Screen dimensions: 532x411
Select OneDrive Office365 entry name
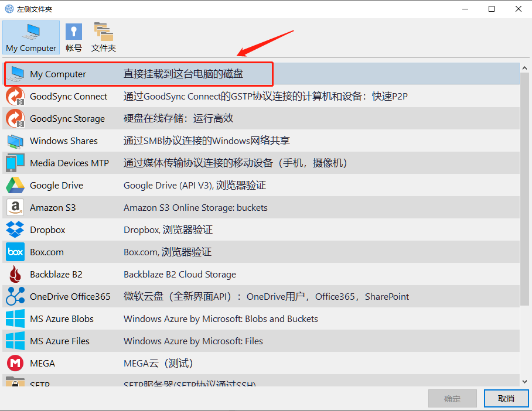pos(70,296)
